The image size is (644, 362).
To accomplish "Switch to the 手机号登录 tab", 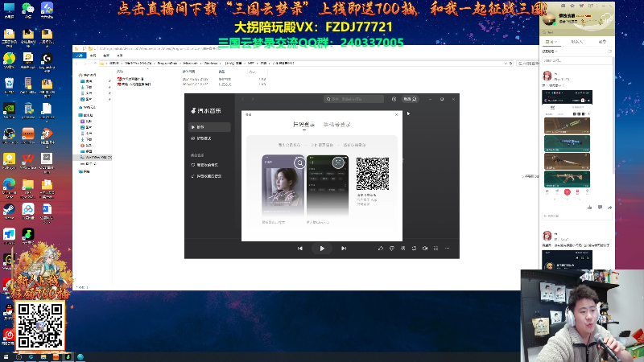I will (x=336, y=125).
